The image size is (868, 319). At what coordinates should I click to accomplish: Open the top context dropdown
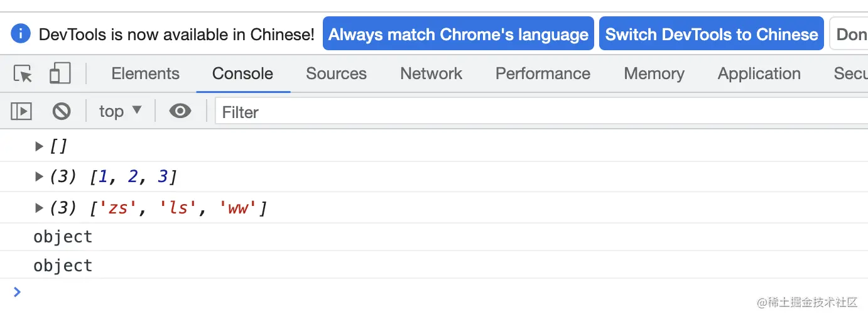(x=121, y=112)
